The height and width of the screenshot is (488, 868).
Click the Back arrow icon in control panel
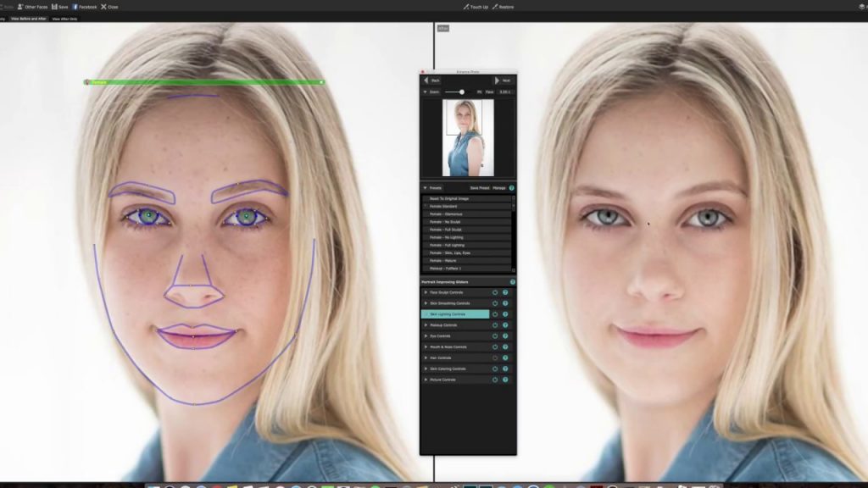(426, 80)
